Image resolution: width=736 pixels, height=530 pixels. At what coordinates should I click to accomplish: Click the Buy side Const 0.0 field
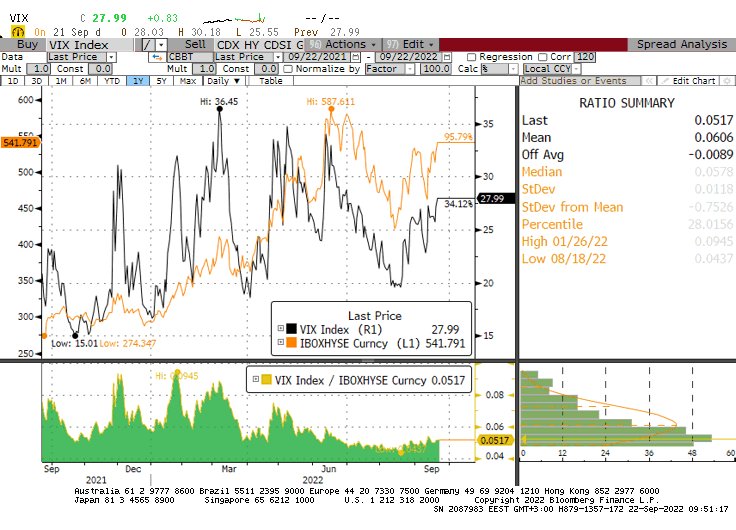click(100, 69)
